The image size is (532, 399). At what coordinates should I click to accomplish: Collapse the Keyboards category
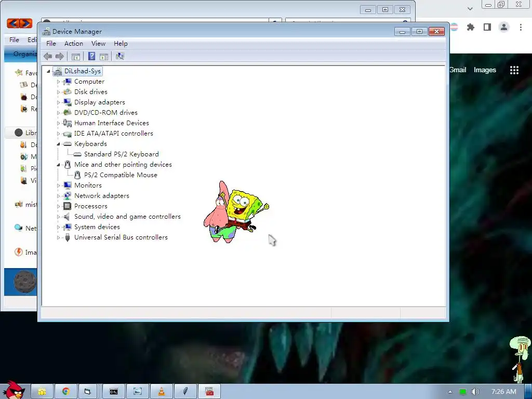58,144
